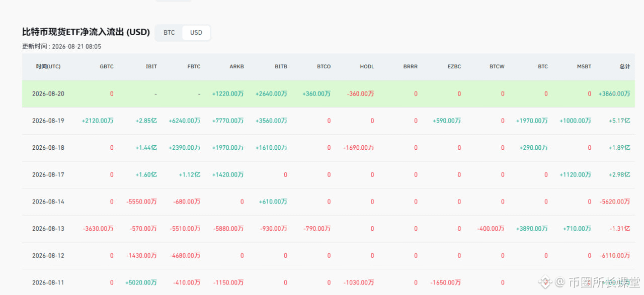Click the +2120.00万 GBTC value
The image size is (644, 295).
(x=98, y=121)
